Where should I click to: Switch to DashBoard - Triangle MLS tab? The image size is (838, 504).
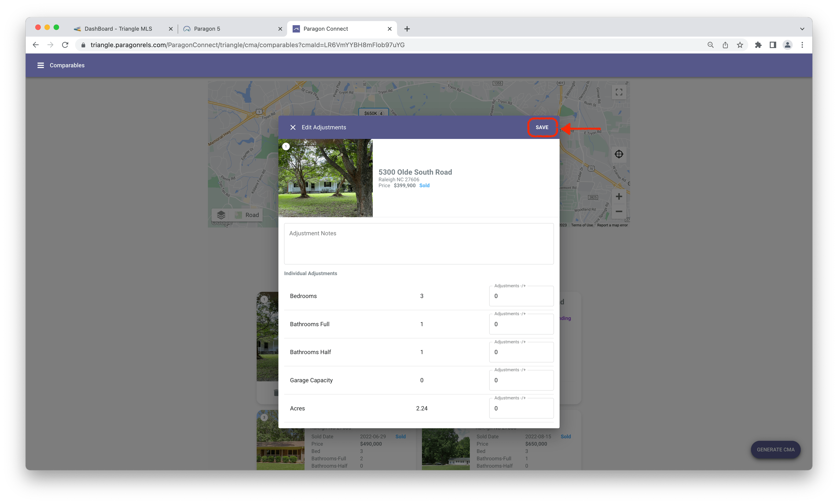coord(118,29)
